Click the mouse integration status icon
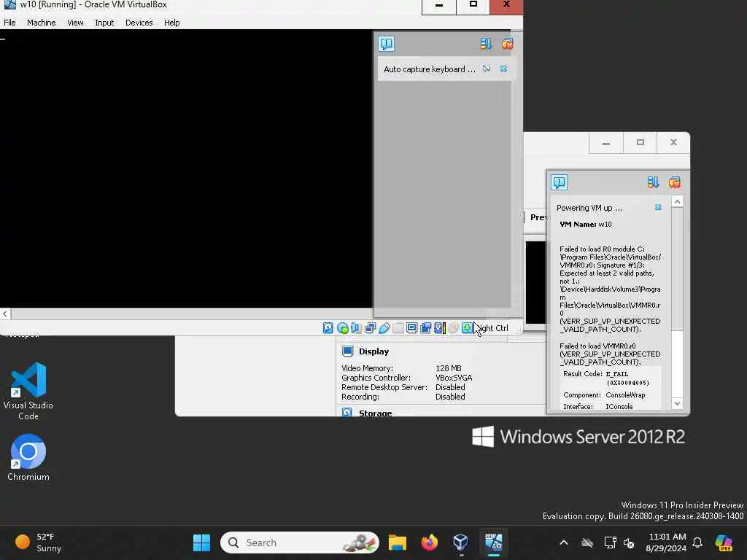747x560 pixels. point(454,327)
